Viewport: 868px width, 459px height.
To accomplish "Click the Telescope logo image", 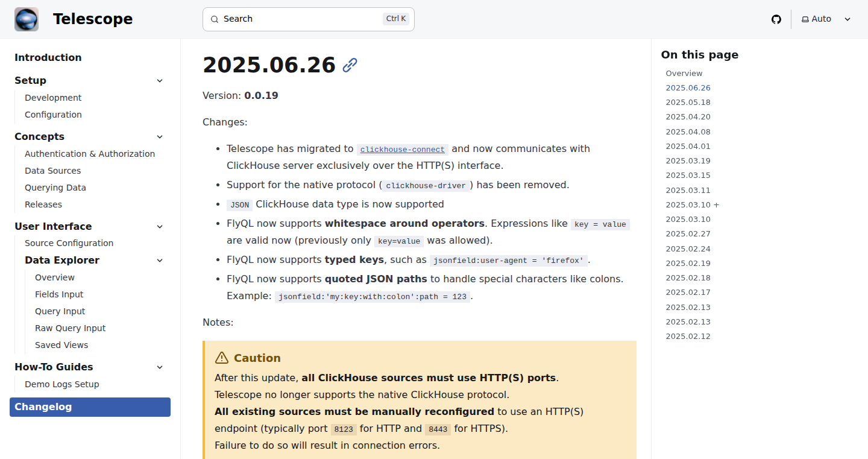I will click(x=27, y=19).
